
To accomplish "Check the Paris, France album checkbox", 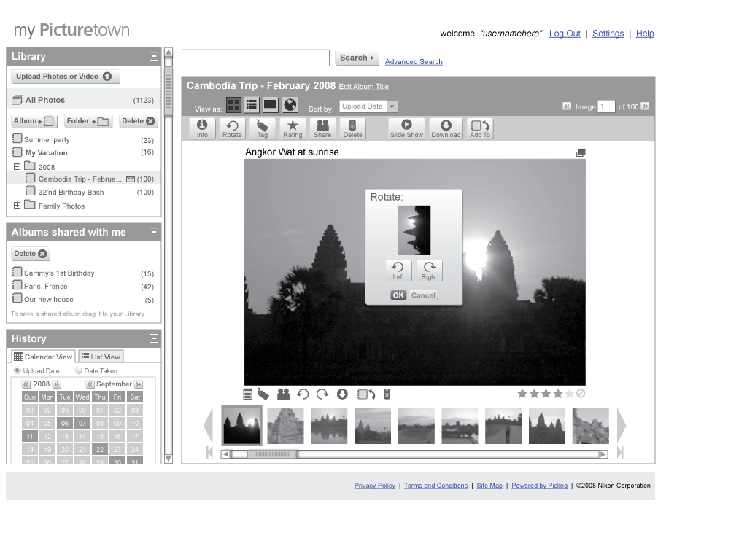I will (x=18, y=285).
